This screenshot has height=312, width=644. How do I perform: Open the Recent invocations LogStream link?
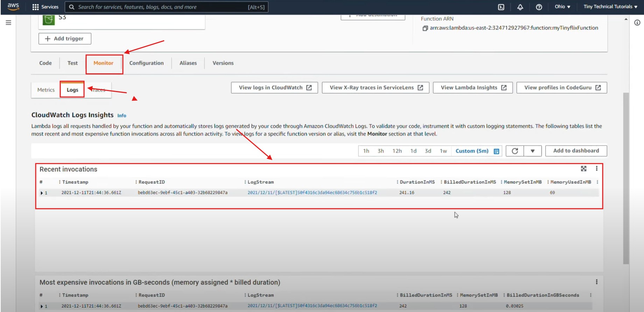312,193
